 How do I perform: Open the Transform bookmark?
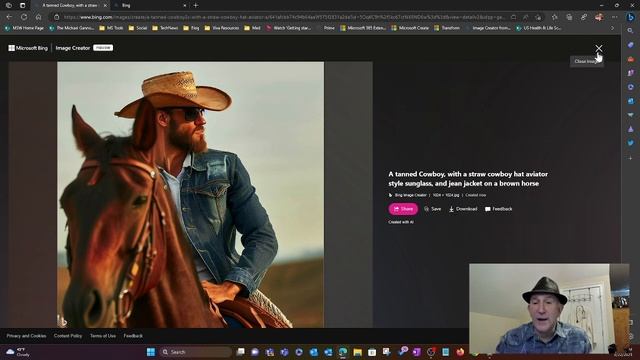point(447,28)
